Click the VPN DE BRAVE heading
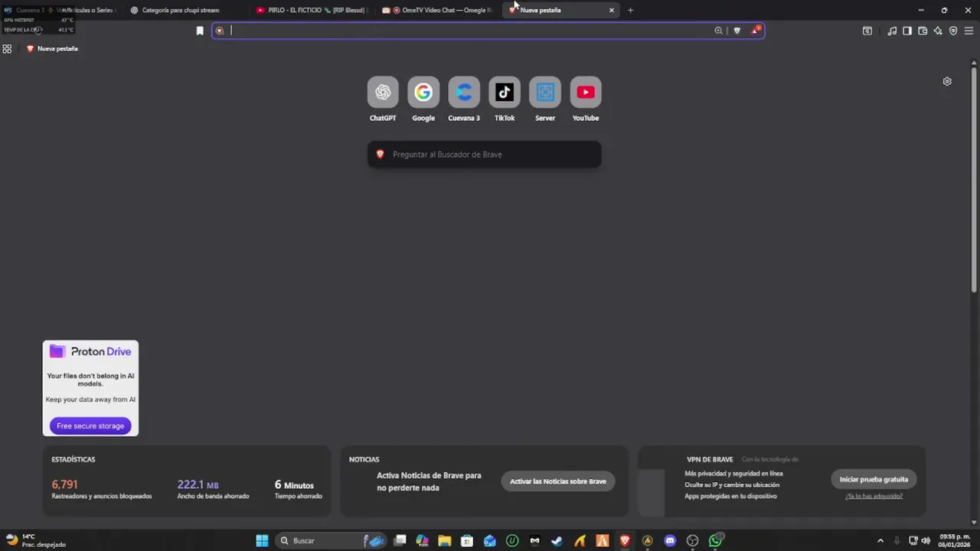This screenshot has height=551, width=980. pos(710,459)
